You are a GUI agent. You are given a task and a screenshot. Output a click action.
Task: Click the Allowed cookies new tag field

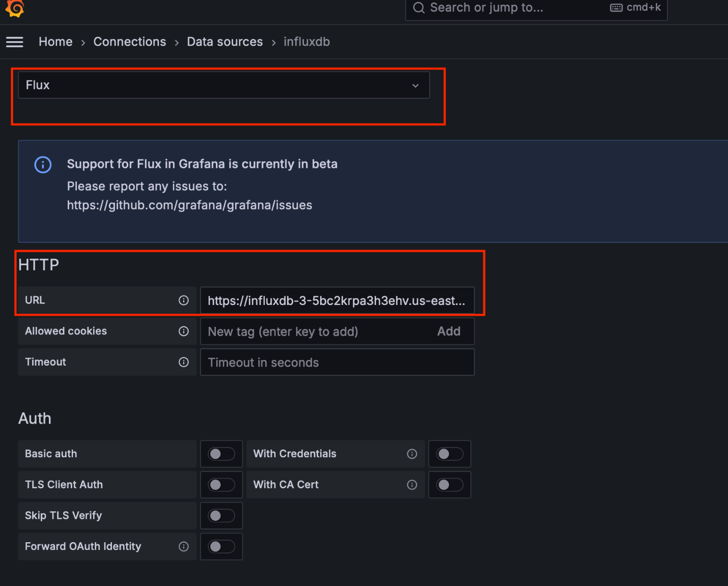(337, 331)
